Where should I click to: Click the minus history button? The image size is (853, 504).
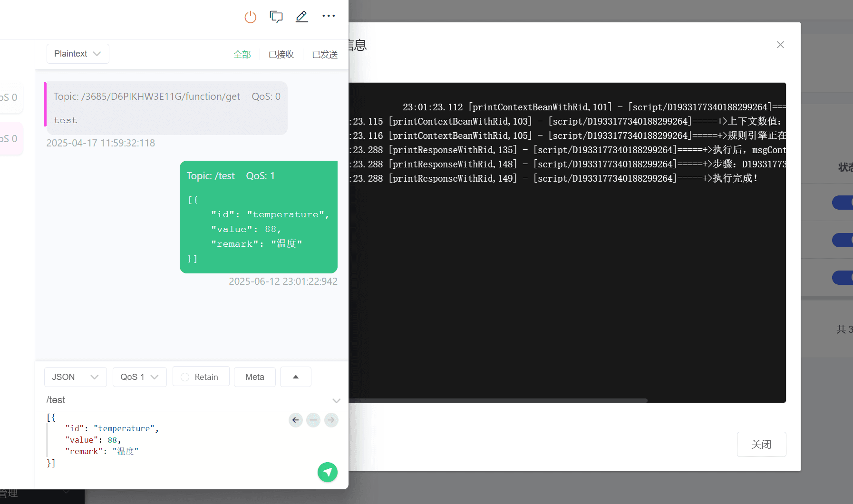pyautogui.click(x=313, y=420)
